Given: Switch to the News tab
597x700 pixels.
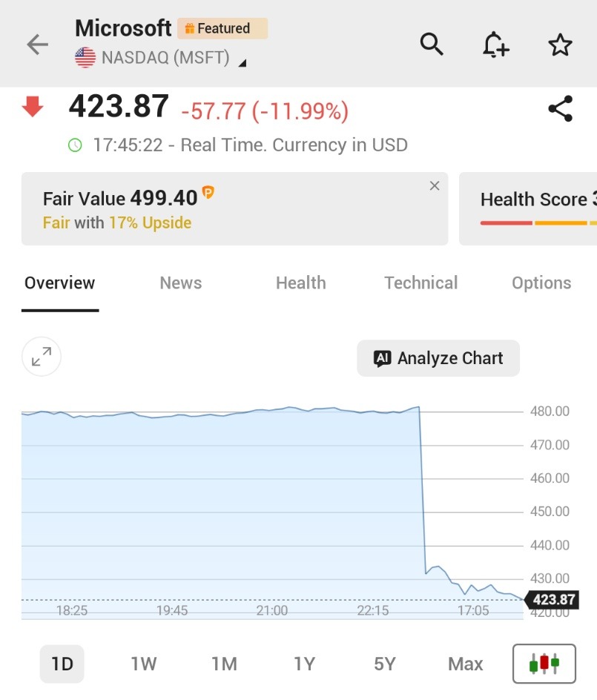Looking at the screenshot, I should coord(181,283).
